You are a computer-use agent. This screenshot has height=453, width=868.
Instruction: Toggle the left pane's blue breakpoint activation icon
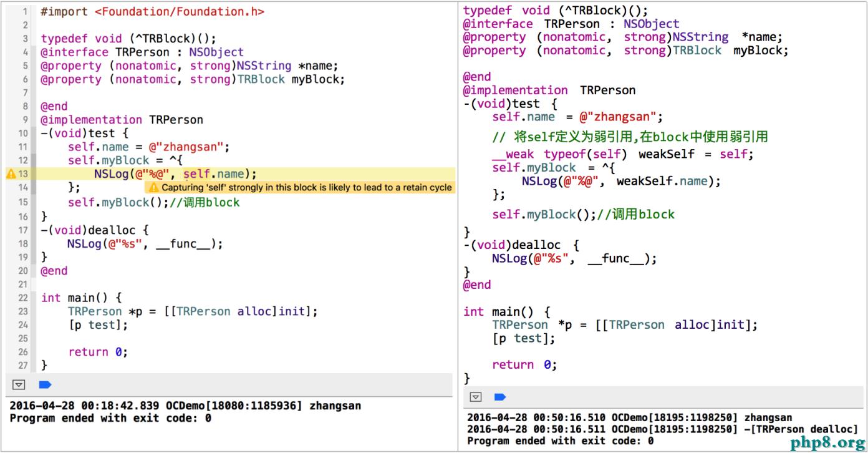[45, 384]
